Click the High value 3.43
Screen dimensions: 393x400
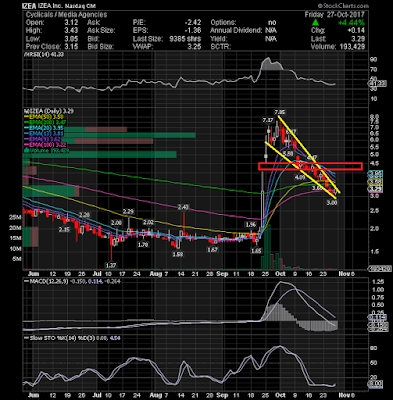click(71, 30)
